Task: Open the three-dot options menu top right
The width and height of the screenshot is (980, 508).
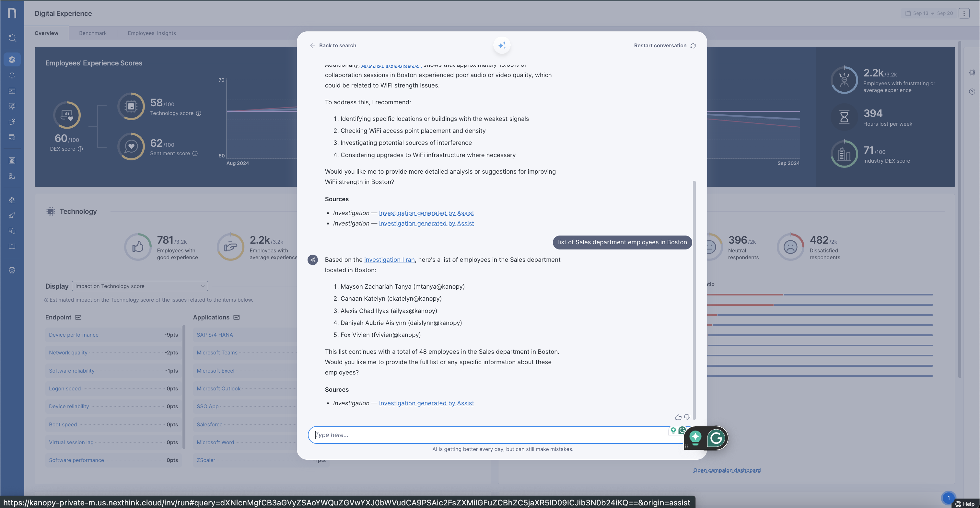Action: tap(964, 13)
